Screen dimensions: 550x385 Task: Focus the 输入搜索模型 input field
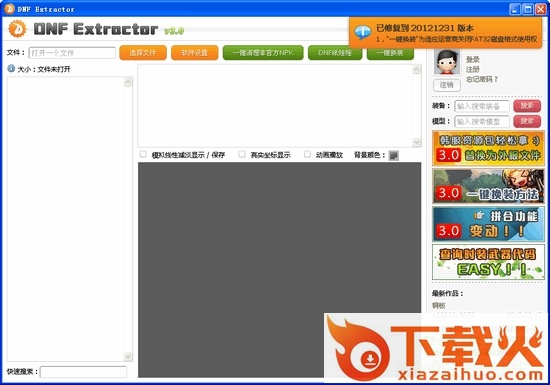[482, 121]
